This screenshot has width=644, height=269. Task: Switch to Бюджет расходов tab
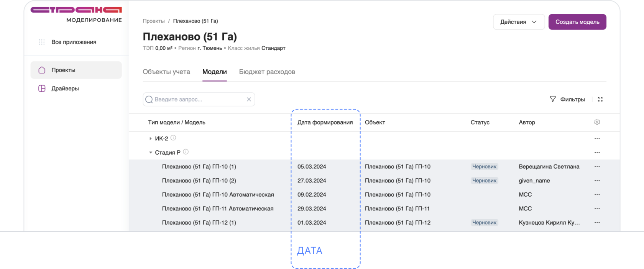[x=267, y=72]
